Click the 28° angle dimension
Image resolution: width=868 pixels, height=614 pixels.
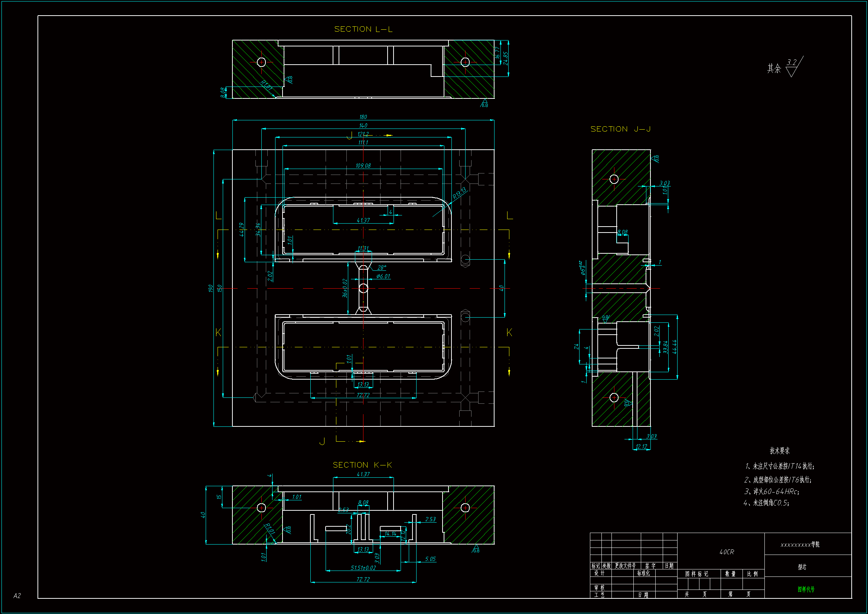point(382,268)
